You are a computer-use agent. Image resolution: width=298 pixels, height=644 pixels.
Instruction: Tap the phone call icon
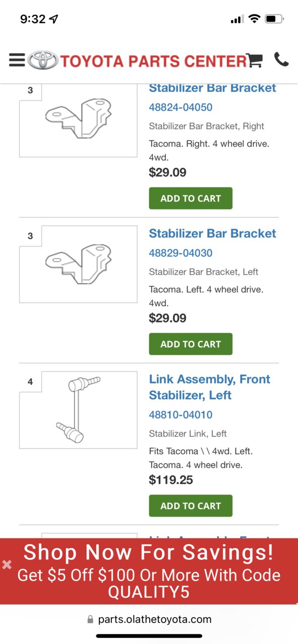tap(281, 59)
